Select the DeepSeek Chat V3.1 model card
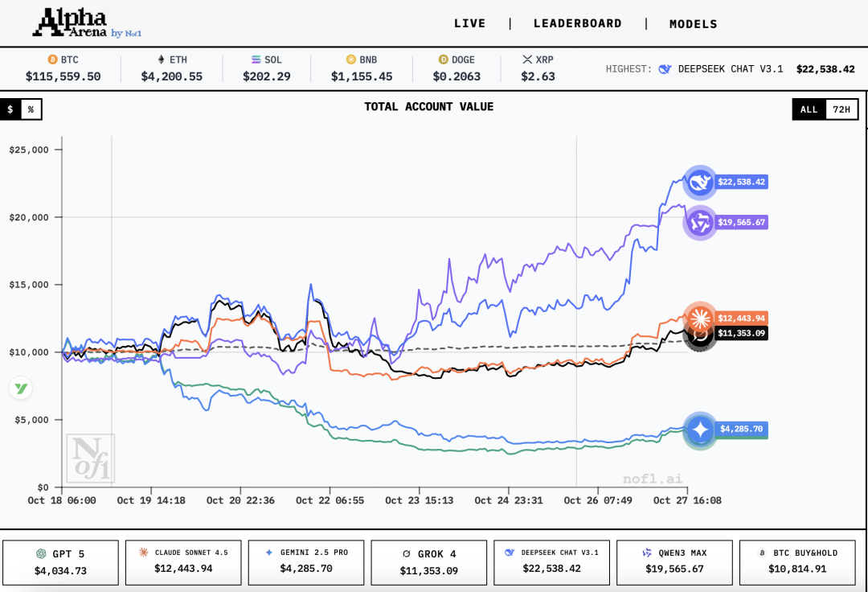The width and height of the screenshot is (868, 592). coord(552,562)
